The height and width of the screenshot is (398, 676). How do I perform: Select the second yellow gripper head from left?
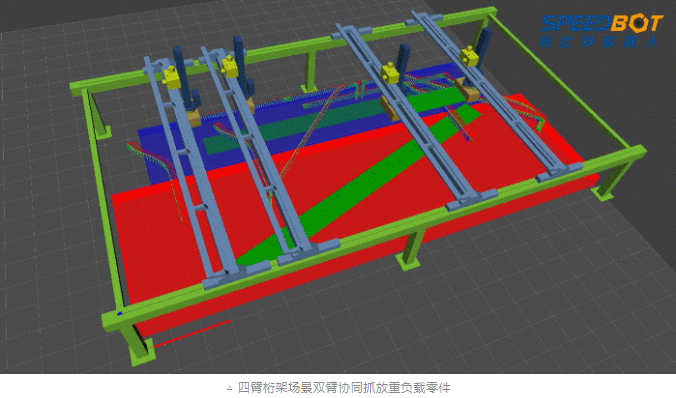230,67
